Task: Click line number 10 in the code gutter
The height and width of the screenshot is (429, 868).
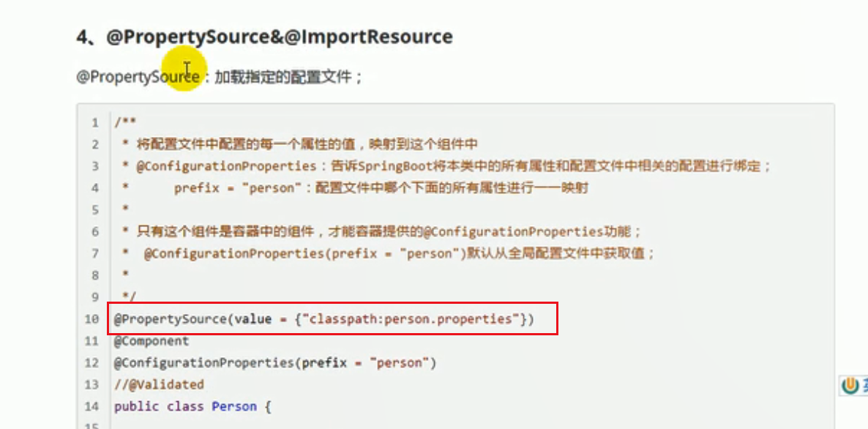Action: pyautogui.click(x=92, y=319)
